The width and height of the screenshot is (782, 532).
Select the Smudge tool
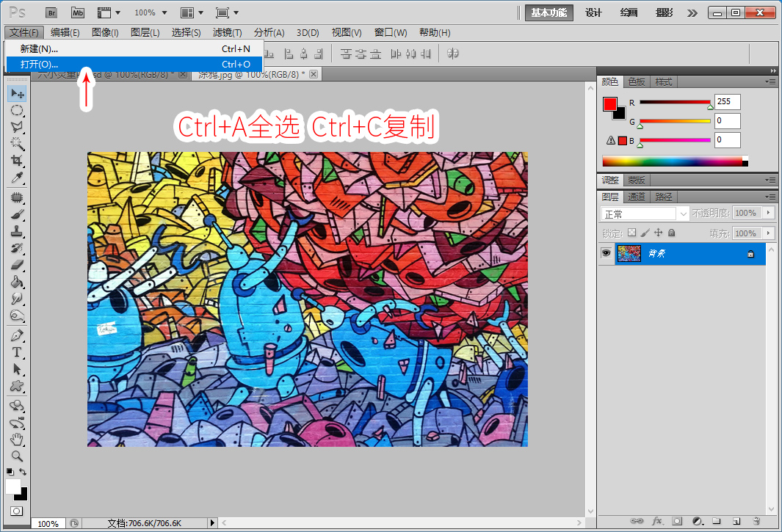coord(17,299)
